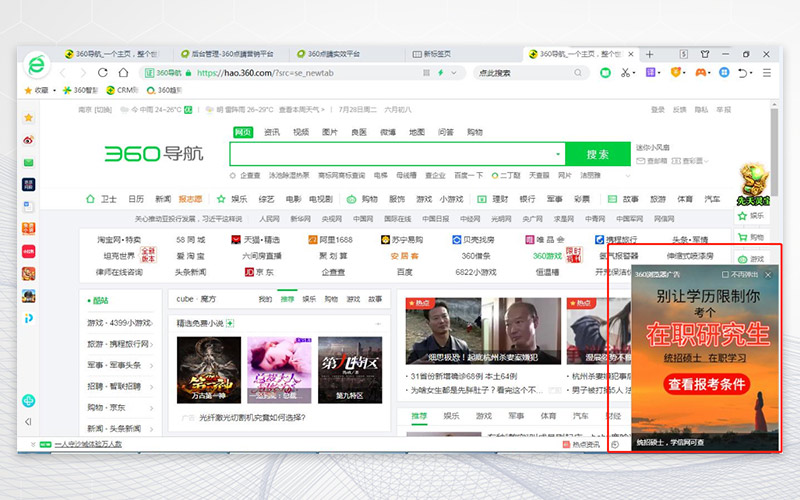This screenshot has height=500, width=800.
Task: Open the 收藏 bookmarks dropdown dot
Action: [54, 90]
